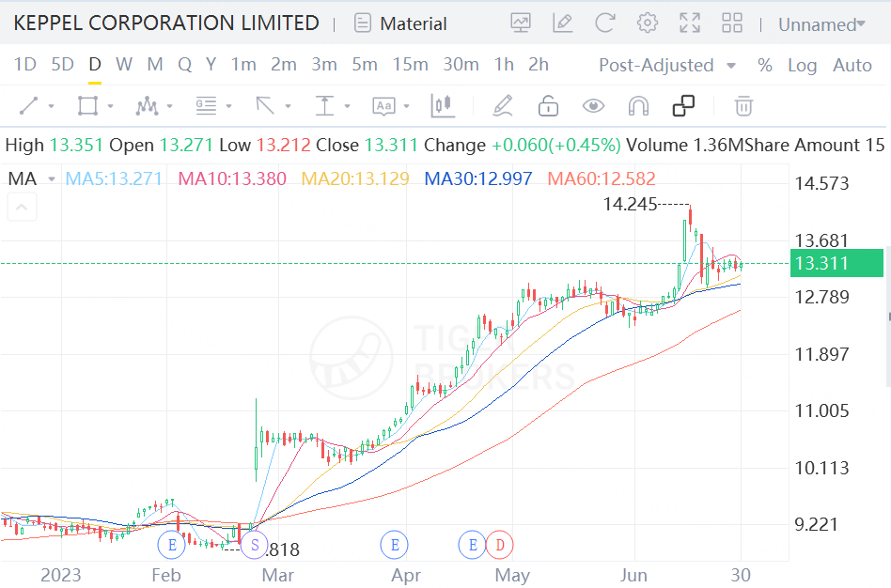Screen dimensions: 891x588
Task: Click the February E earnings marker
Action: 172,546
